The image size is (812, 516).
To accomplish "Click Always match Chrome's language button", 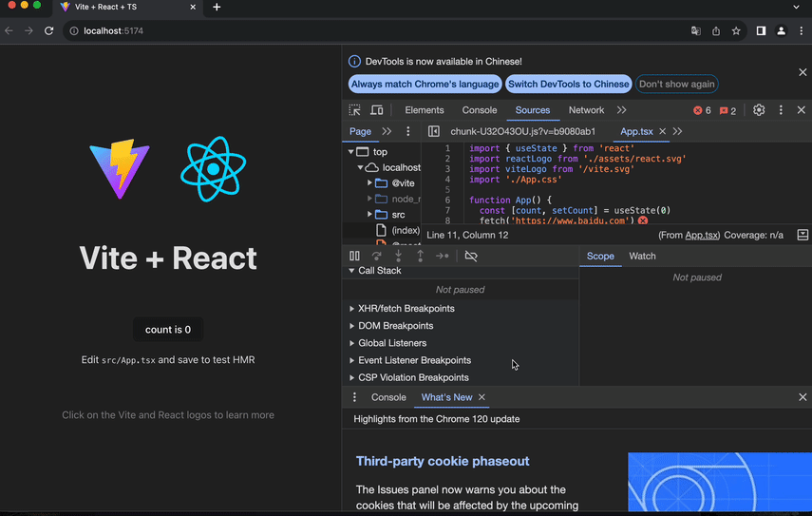I will [425, 84].
